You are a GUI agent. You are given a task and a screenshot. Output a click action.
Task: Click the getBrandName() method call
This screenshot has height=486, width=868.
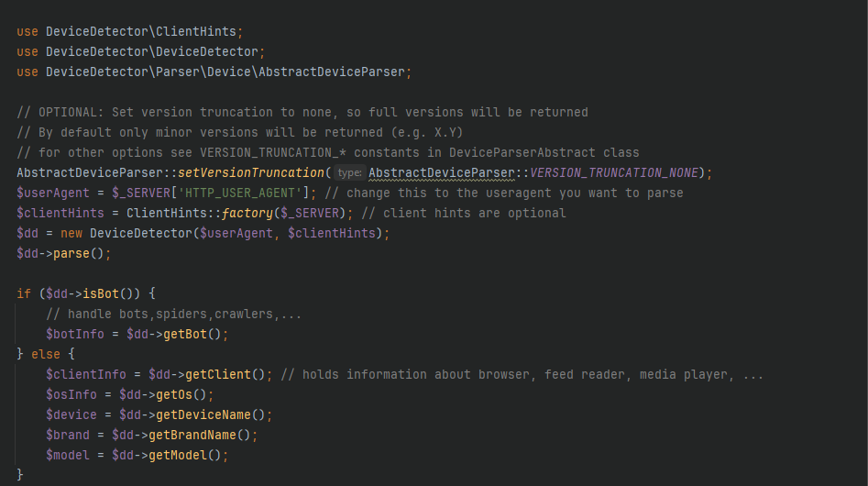tap(203, 435)
